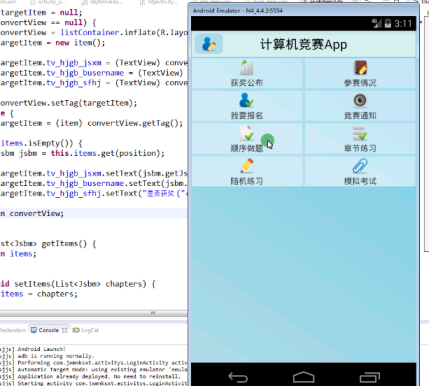Open 参赛情况 notebook icon
This screenshot has width=429, height=386.
pos(360,68)
